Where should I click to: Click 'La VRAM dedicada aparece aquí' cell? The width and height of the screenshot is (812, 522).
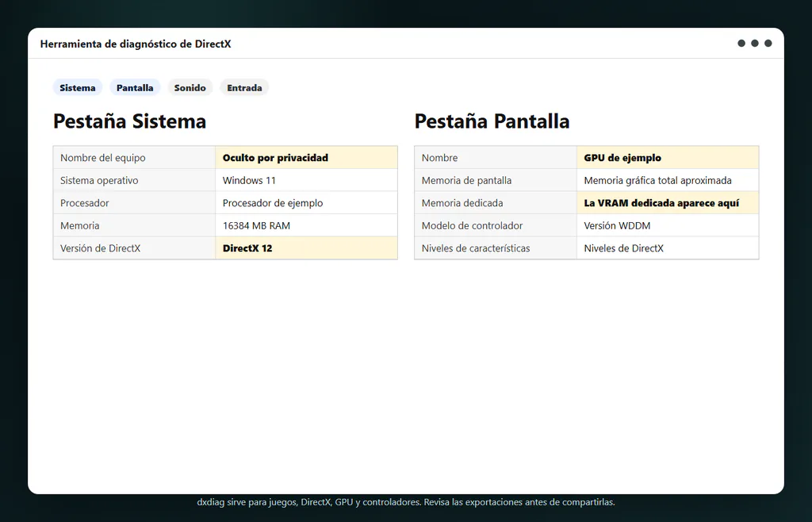tap(668, 203)
